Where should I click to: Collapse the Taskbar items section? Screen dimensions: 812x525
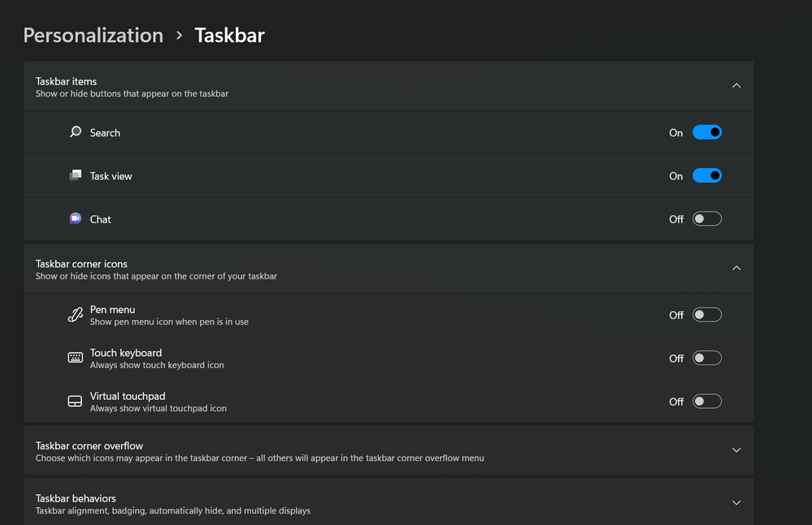pos(736,85)
